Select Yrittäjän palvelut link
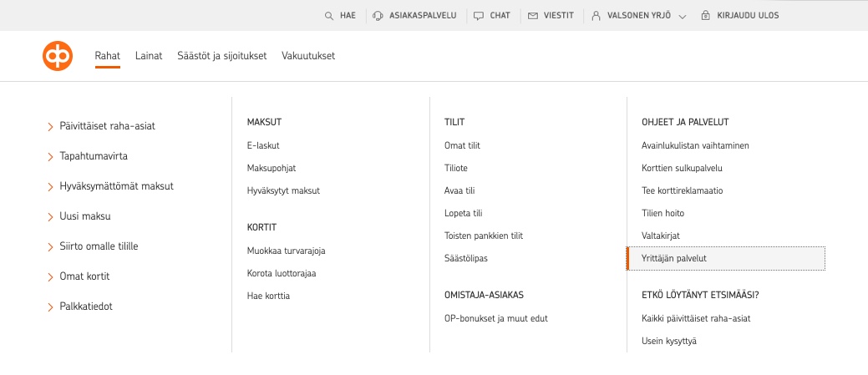This screenshot has width=868, height=375. pyautogui.click(x=673, y=259)
